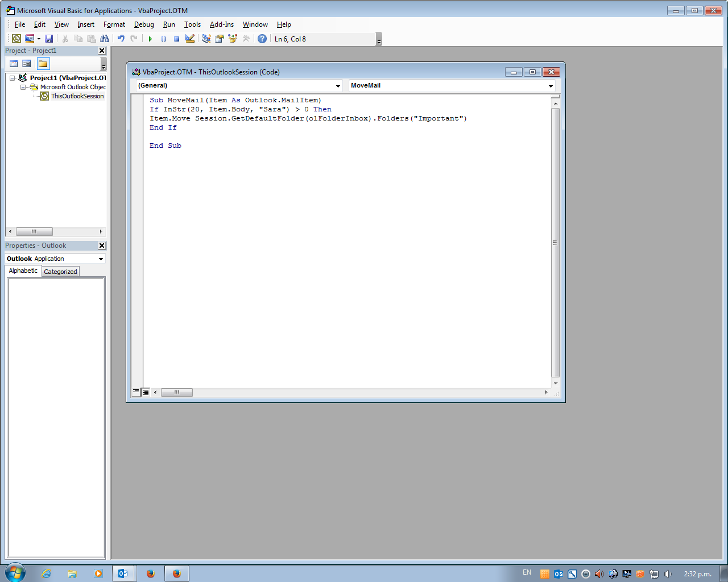This screenshot has height=582, width=728.
Task: Open the Insert object dropdown arrow in toolbar
Action: click(x=39, y=39)
